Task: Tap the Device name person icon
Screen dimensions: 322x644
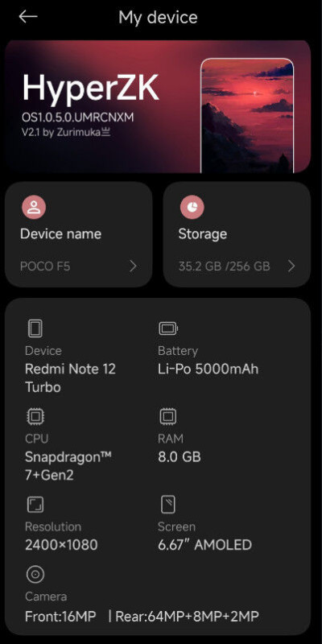Action: click(x=34, y=208)
